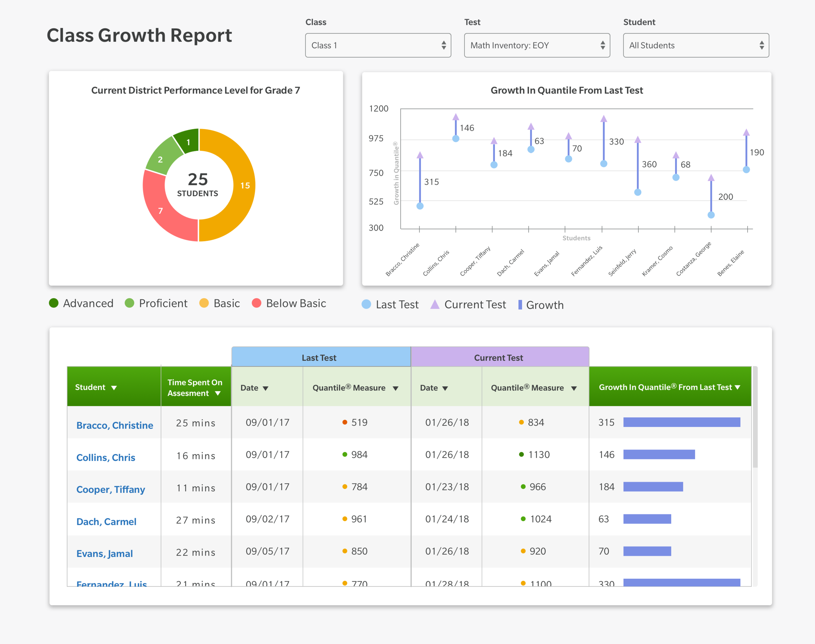This screenshot has height=644, width=815.
Task: Sort table by Student column arrow
Action: pos(114,388)
